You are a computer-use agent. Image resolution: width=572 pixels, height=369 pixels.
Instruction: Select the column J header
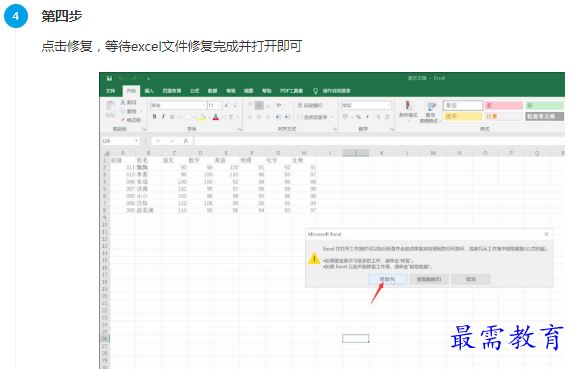[x=356, y=153]
